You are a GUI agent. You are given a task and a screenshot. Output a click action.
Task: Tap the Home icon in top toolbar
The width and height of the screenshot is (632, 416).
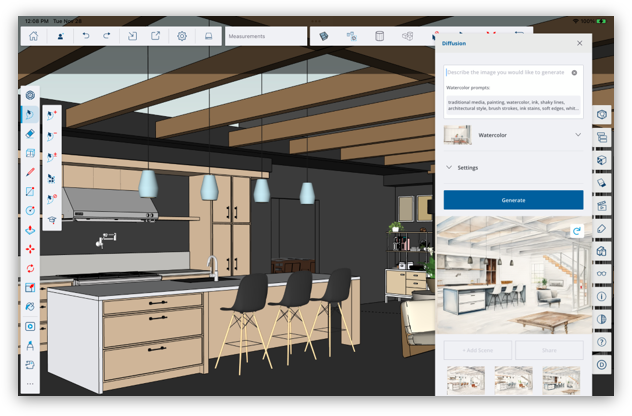point(33,36)
